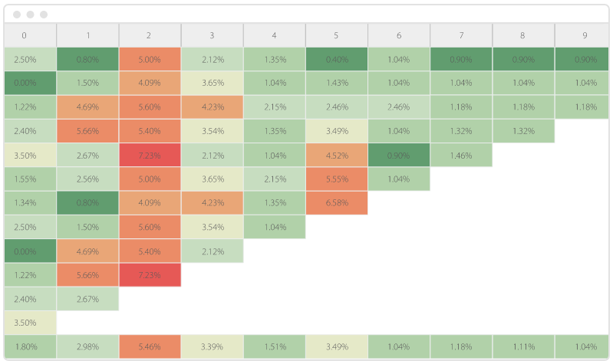Click the 1.46% cell in column 7

click(x=461, y=155)
